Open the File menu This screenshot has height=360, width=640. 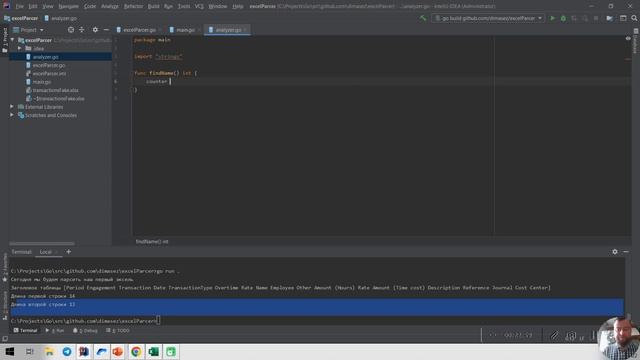[19, 6]
